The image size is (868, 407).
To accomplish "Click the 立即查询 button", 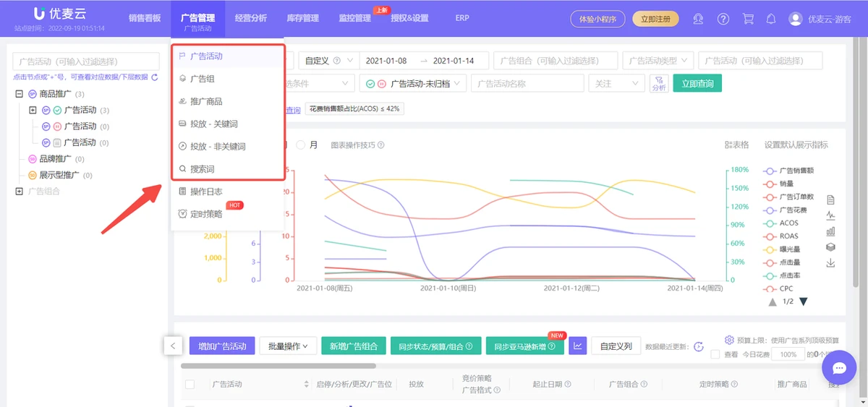I will click(x=697, y=84).
